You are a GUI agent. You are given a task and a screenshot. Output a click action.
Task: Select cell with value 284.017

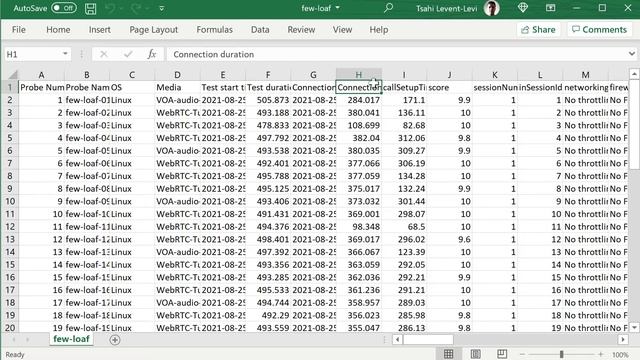359,100
